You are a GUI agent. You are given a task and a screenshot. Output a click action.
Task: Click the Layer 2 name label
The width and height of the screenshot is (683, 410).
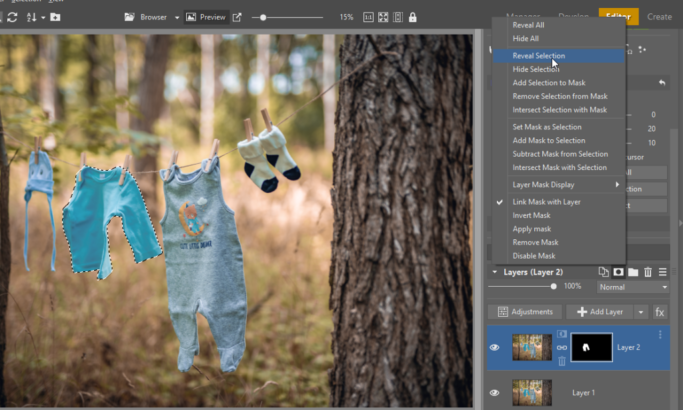click(629, 347)
